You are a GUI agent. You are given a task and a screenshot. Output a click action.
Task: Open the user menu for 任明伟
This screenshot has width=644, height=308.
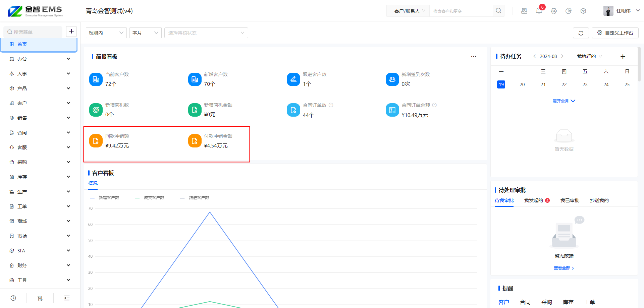[x=622, y=11]
